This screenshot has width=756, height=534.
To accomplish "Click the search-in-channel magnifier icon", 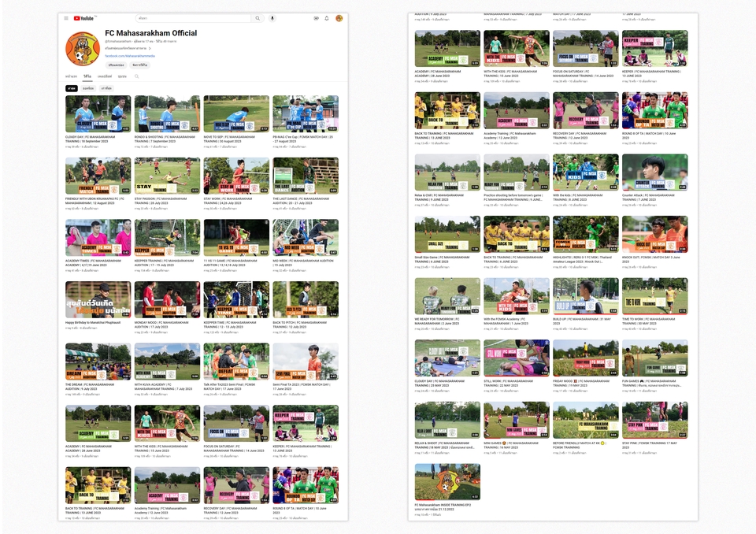I will point(136,76).
